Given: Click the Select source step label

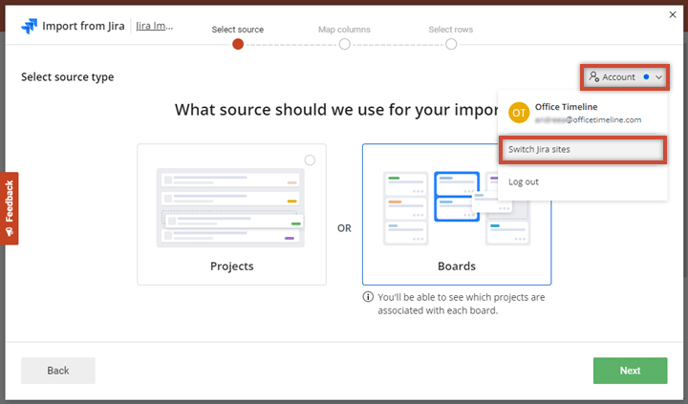Looking at the screenshot, I should click(238, 29).
